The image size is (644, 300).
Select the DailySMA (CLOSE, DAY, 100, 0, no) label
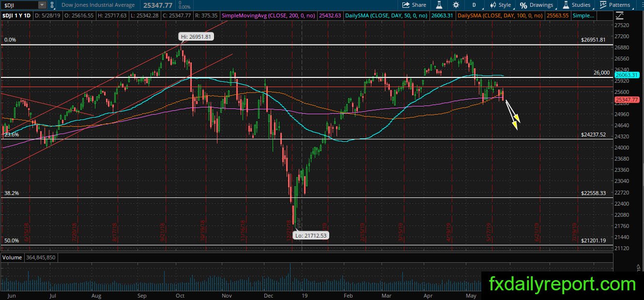click(x=500, y=15)
